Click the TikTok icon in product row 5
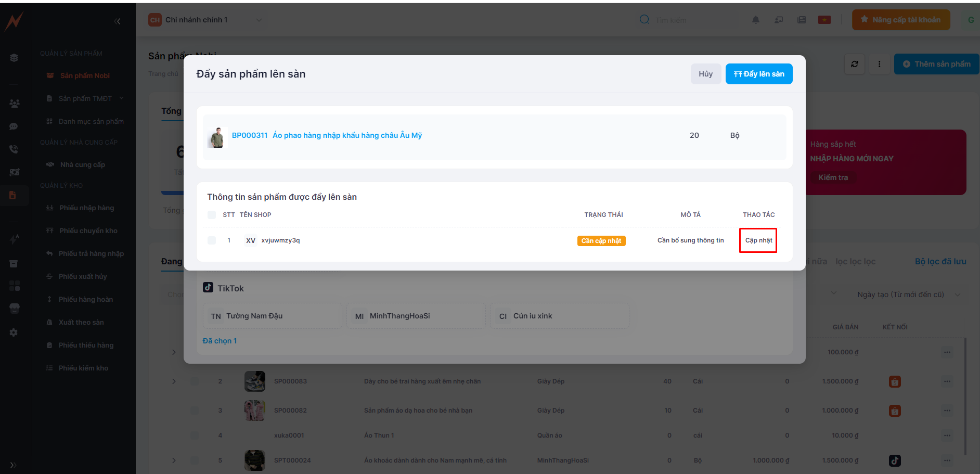The width and height of the screenshot is (980, 474). 894,460
